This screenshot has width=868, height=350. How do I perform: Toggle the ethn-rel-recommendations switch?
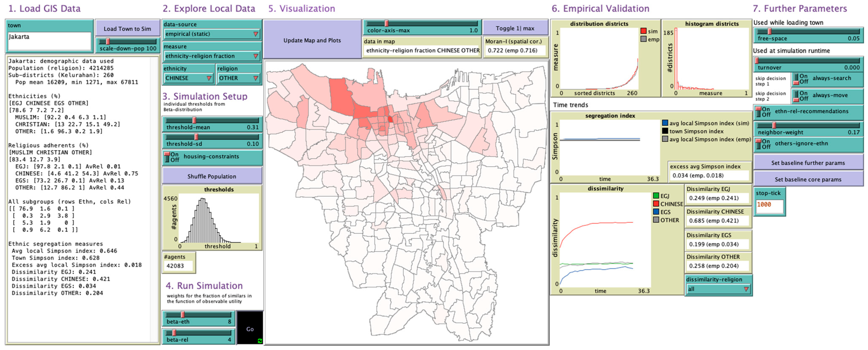(x=758, y=112)
